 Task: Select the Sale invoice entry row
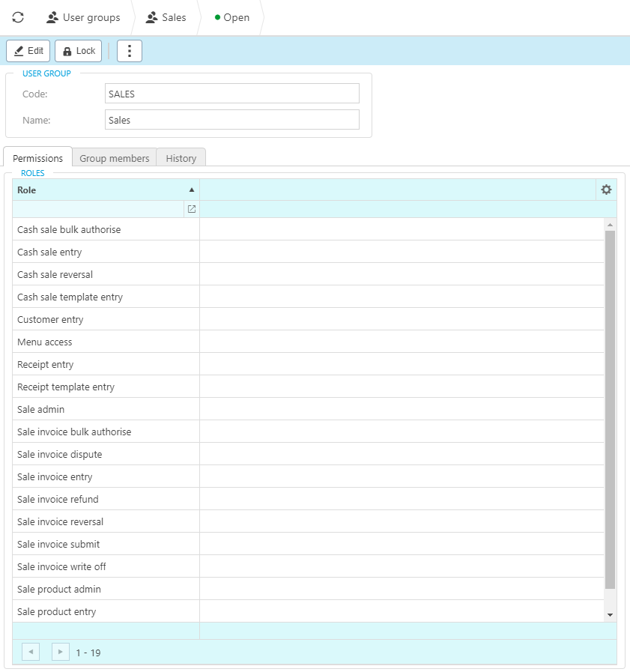tap(308, 476)
